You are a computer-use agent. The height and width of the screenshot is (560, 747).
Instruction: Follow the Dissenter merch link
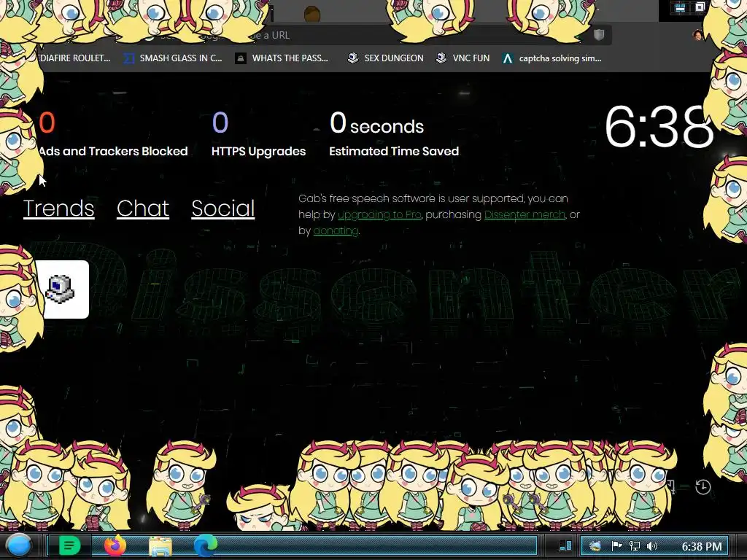[525, 215]
